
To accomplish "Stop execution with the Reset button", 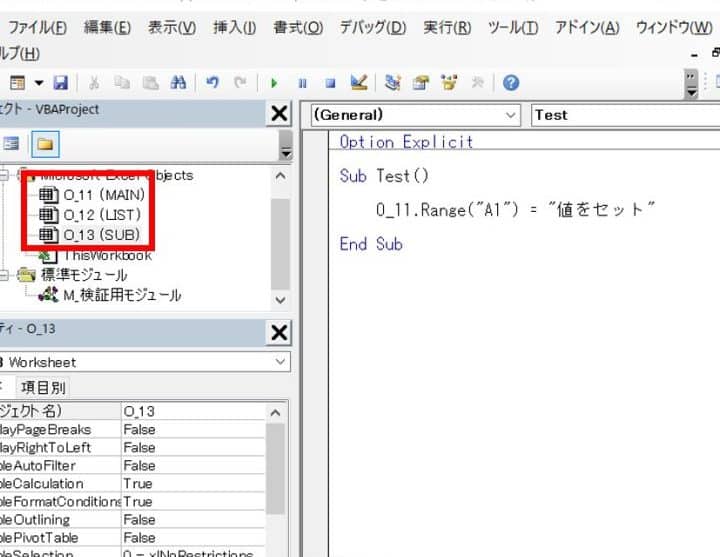I will pyautogui.click(x=330, y=83).
